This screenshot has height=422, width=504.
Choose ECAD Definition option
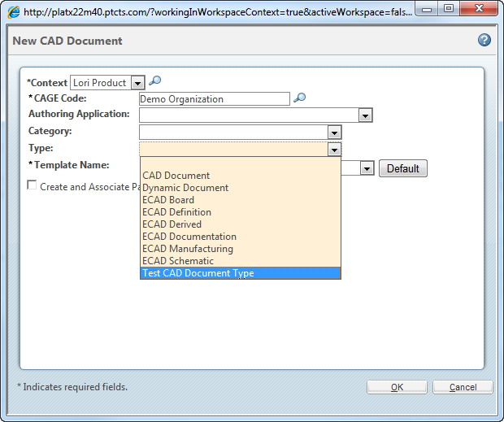(241, 212)
